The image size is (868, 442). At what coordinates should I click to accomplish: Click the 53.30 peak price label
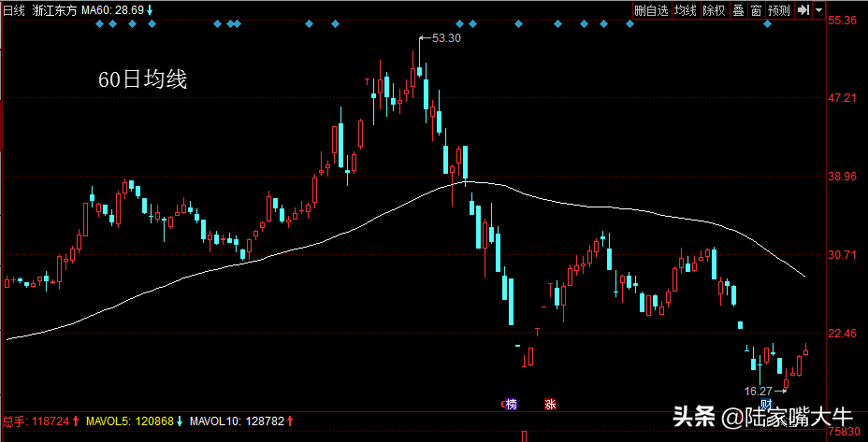point(447,38)
